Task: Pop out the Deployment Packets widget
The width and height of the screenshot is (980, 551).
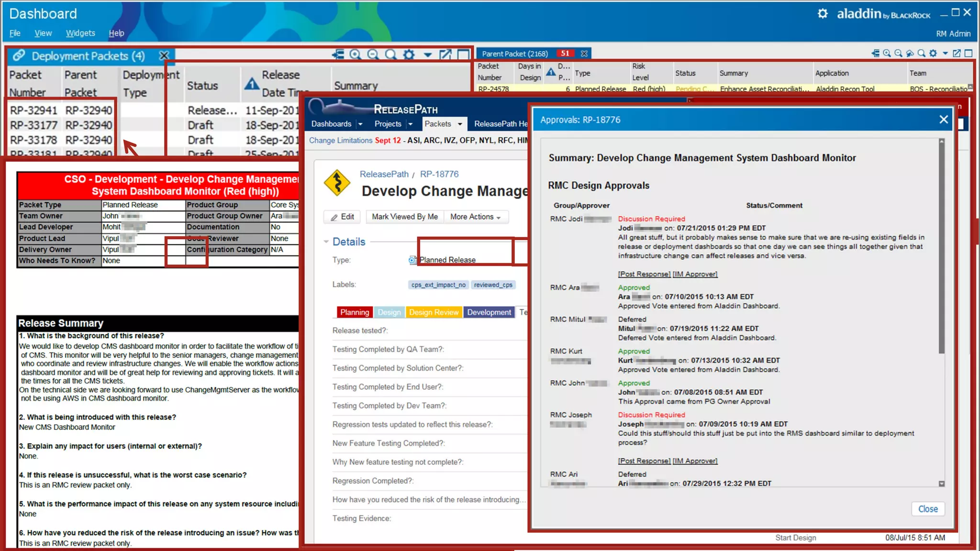Action: click(445, 55)
